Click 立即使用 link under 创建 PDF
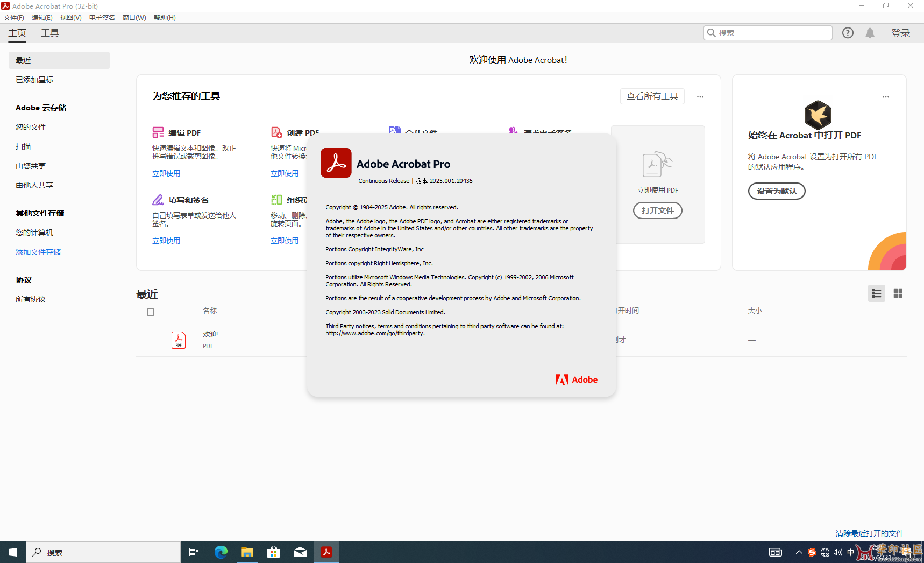This screenshot has width=924, height=563. click(285, 173)
